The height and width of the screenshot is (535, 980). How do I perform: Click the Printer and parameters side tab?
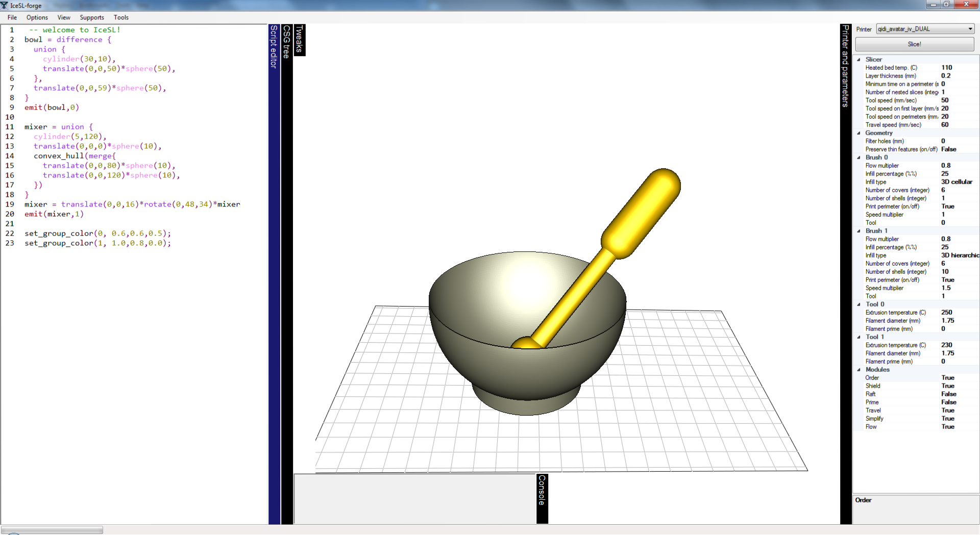[x=846, y=66]
